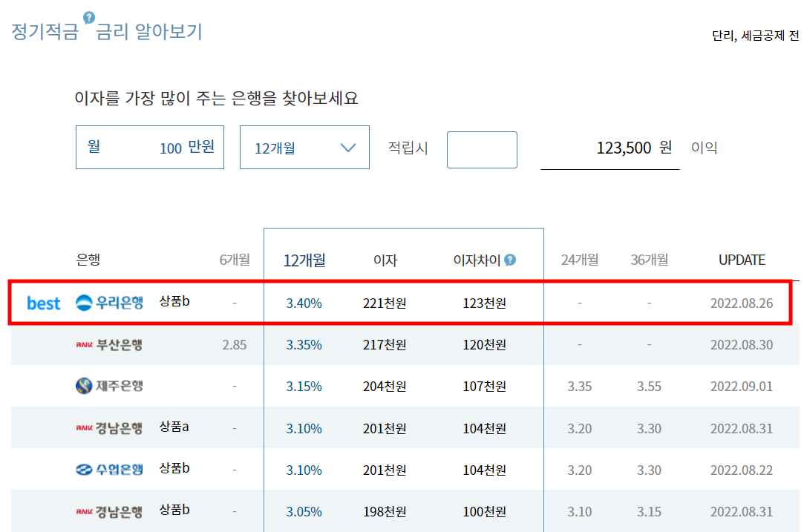The height and width of the screenshot is (532, 804).
Task: Click 3.35% rate for 부산은행
Action: point(304,345)
